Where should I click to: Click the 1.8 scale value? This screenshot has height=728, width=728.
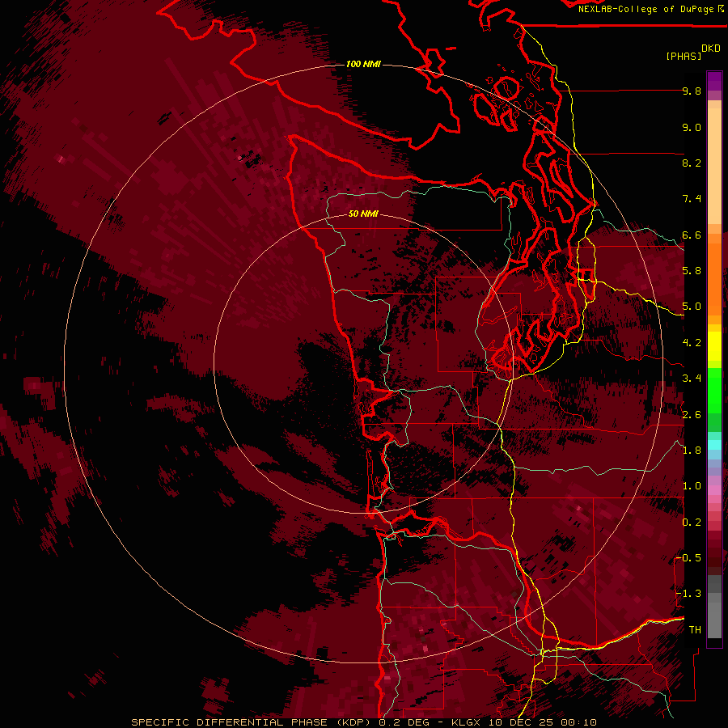(692, 451)
